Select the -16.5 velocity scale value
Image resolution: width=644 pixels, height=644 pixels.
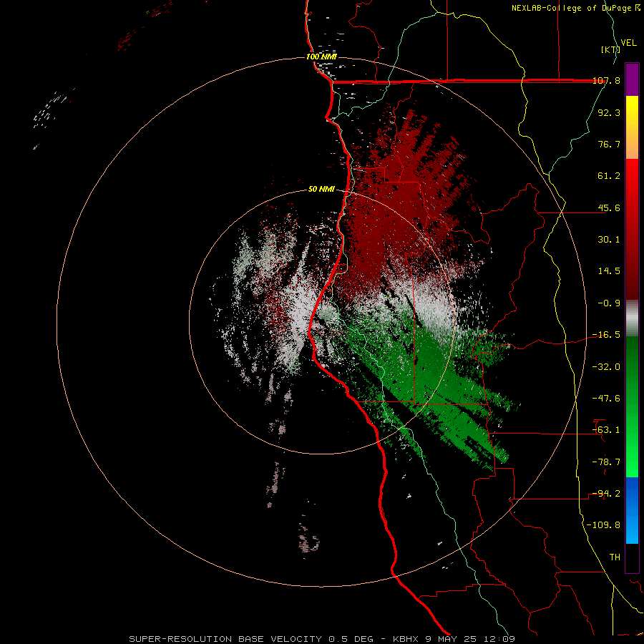pos(606,335)
